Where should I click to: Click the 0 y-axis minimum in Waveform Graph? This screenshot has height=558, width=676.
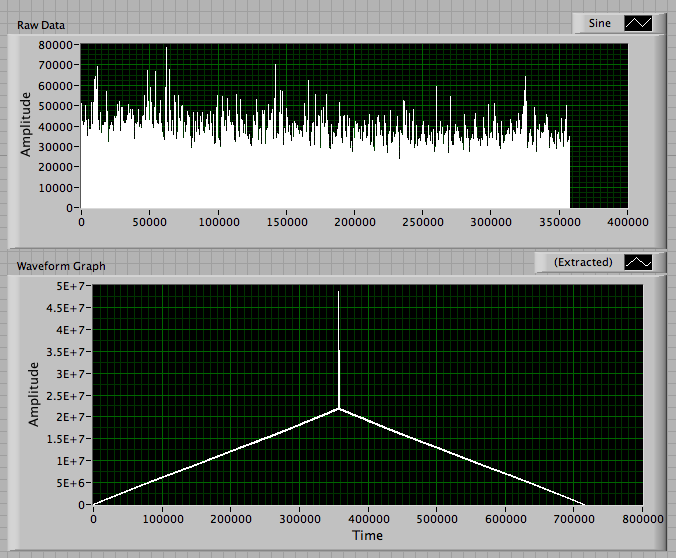pyautogui.click(x=81, y=505)
